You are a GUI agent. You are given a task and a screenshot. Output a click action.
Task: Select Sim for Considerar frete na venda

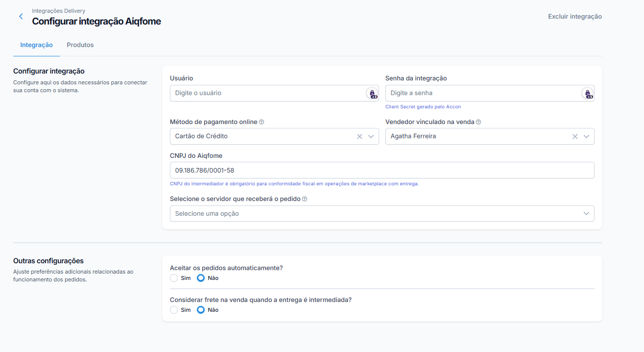(x=174, y=310)
